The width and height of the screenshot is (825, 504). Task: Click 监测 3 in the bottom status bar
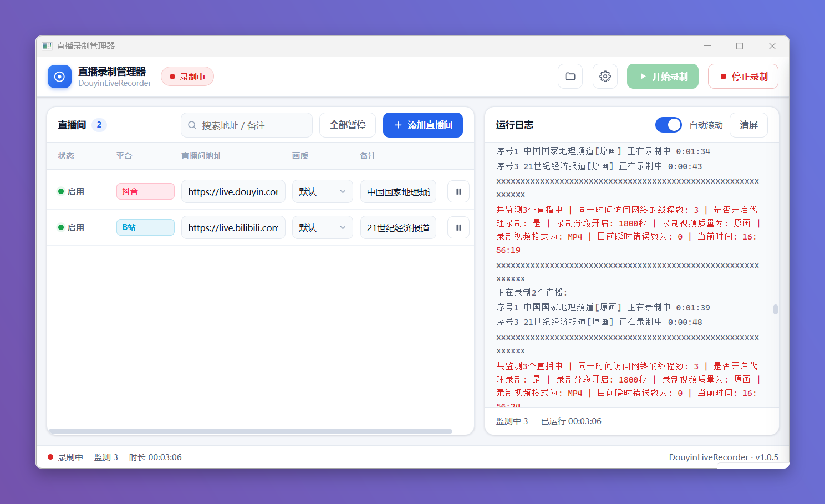point(106,457)
